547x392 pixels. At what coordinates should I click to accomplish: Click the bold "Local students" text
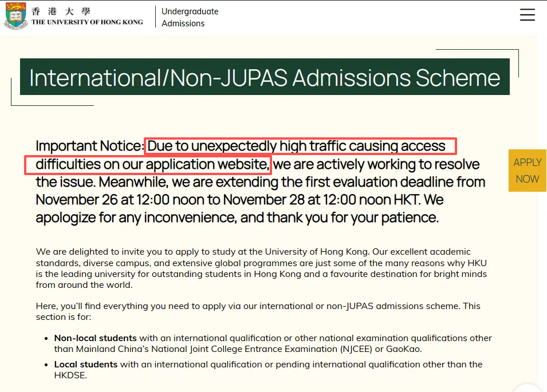[x=86, y=365]
